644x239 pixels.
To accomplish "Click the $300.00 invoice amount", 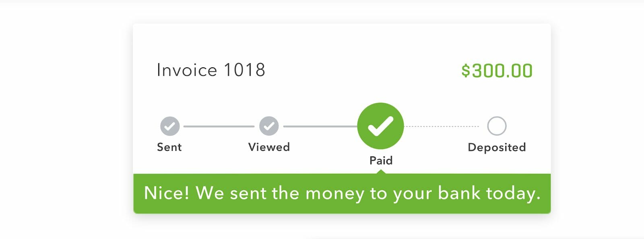I will 497,71.
